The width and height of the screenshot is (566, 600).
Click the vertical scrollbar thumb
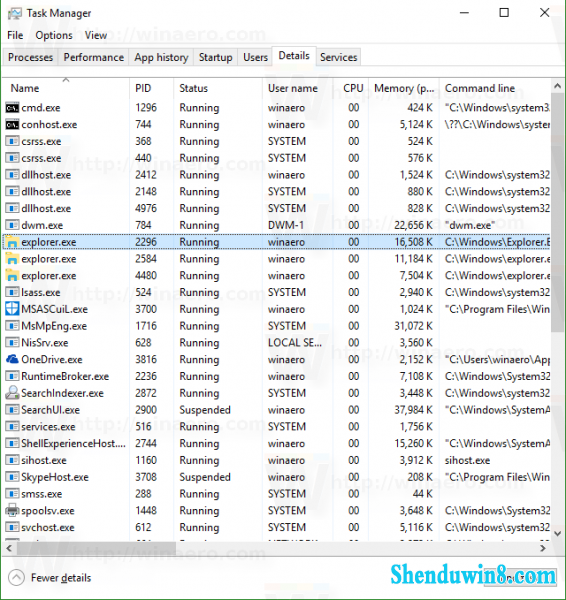(557, 213)
